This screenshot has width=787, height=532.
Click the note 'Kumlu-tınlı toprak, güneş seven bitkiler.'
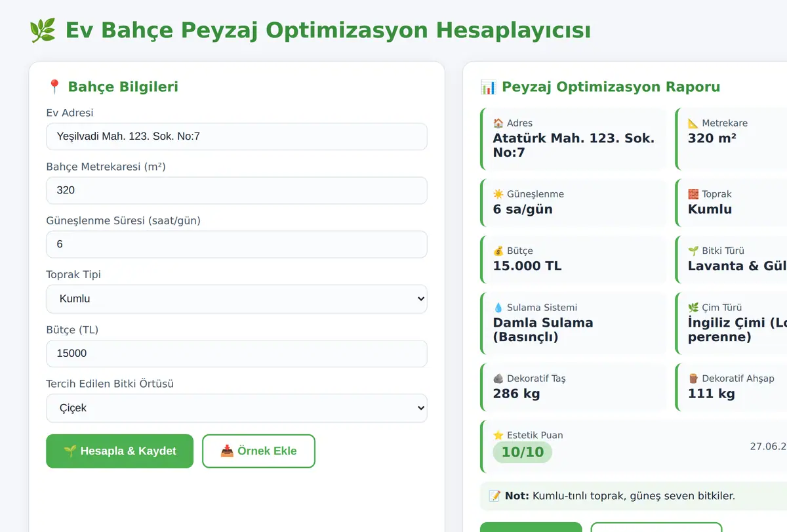coord(634,496)
